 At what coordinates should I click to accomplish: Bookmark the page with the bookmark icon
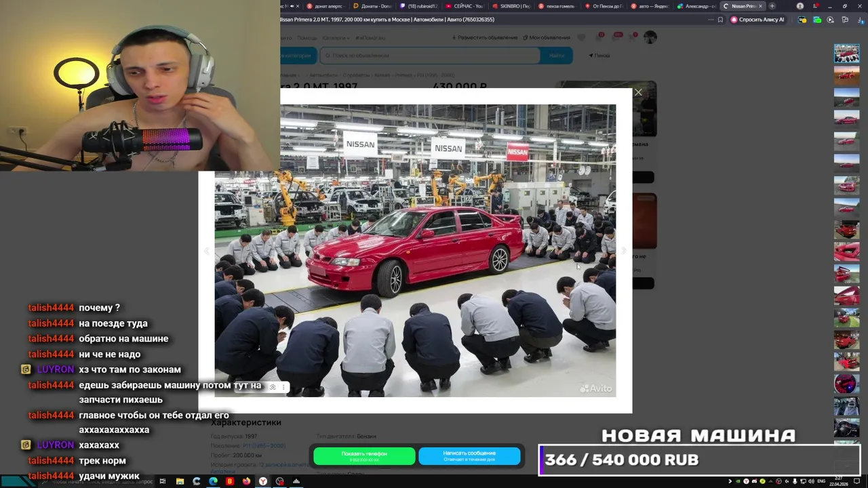click(x=720, y=20)
